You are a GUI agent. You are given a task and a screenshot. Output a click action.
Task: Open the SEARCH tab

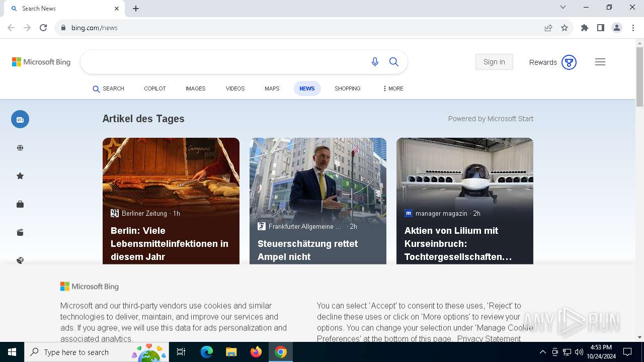[108, 88]
